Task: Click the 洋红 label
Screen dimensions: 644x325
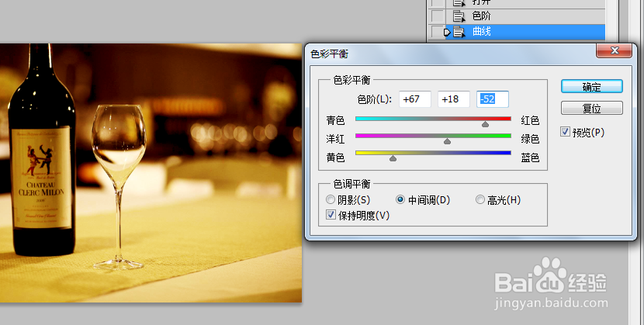Action: [x=335, y=139]
